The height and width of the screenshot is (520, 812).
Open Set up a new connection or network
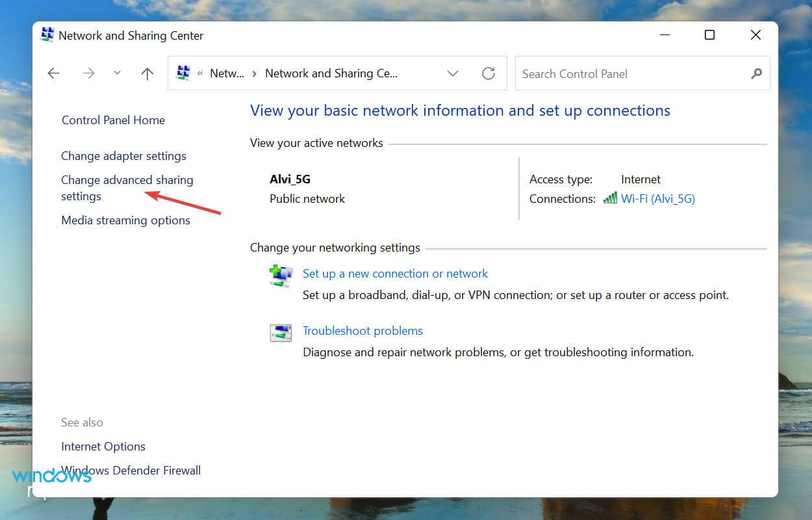tap(395, 273)
